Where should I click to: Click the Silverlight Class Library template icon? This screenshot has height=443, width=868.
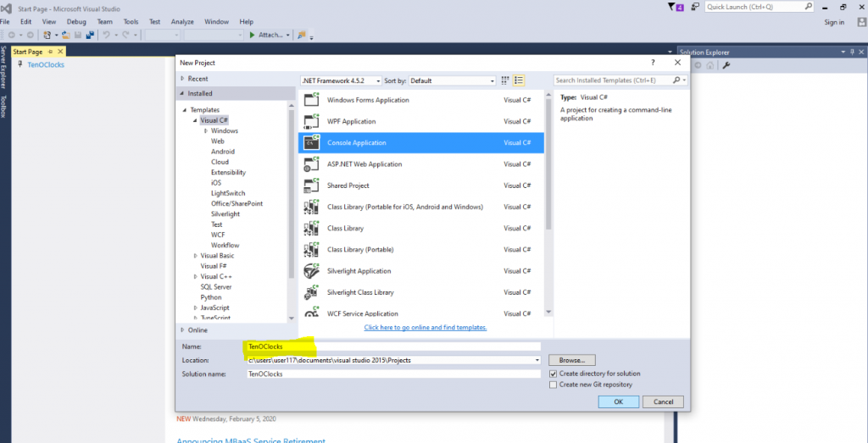[x=312, y=292]
